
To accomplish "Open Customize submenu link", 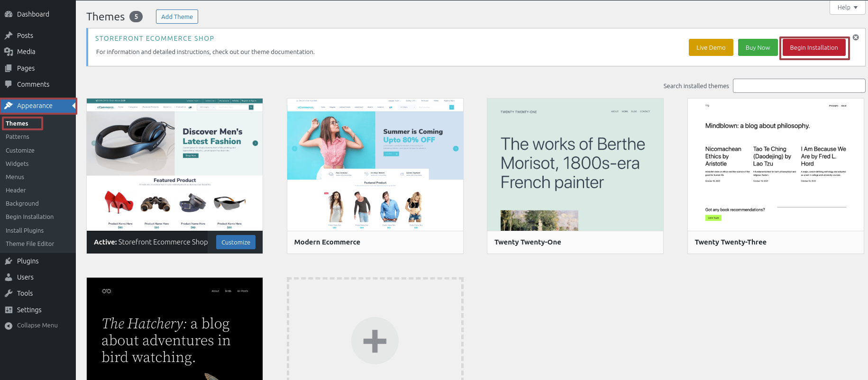I will [20, 150].
